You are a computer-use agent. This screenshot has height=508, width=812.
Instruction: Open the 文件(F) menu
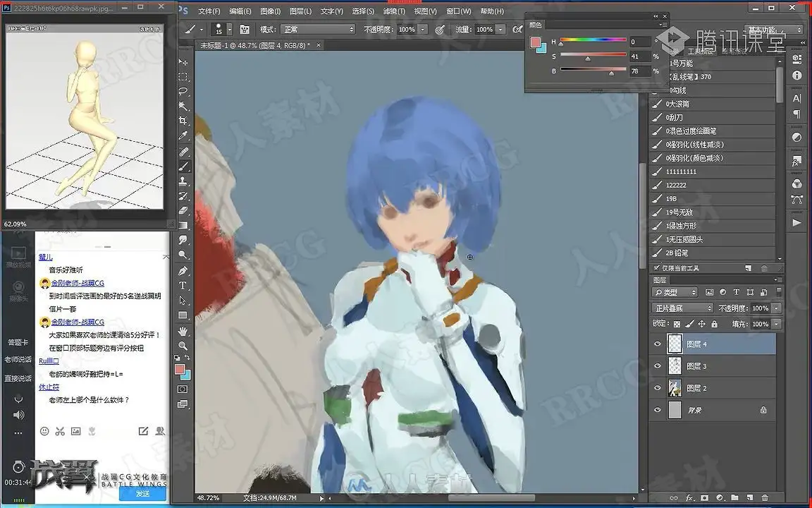209,11
